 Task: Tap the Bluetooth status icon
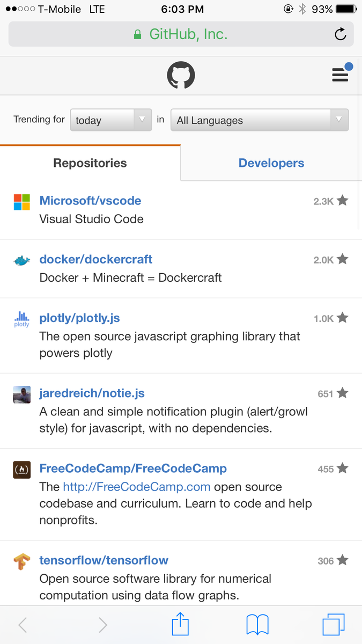[x=302, y=9]
